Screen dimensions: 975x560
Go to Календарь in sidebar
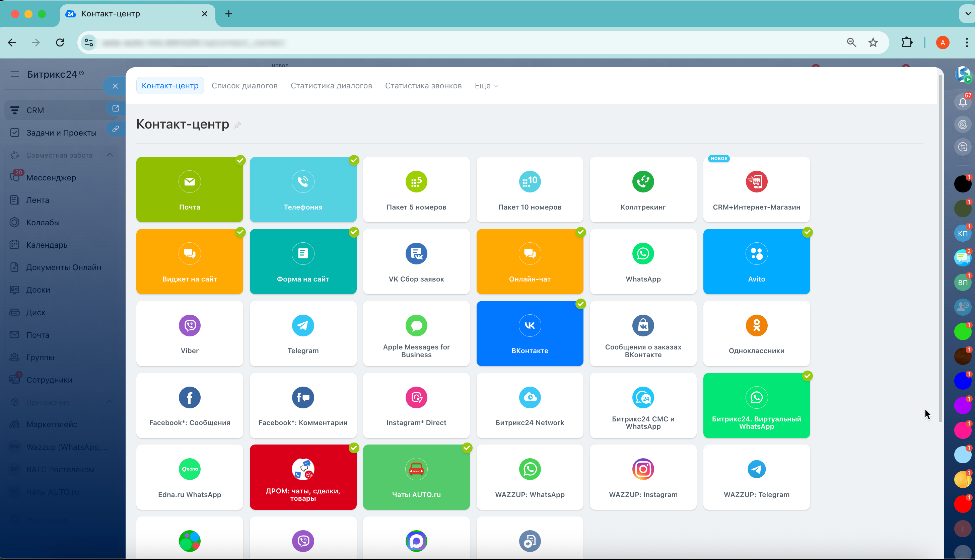[x=47, y=245]
